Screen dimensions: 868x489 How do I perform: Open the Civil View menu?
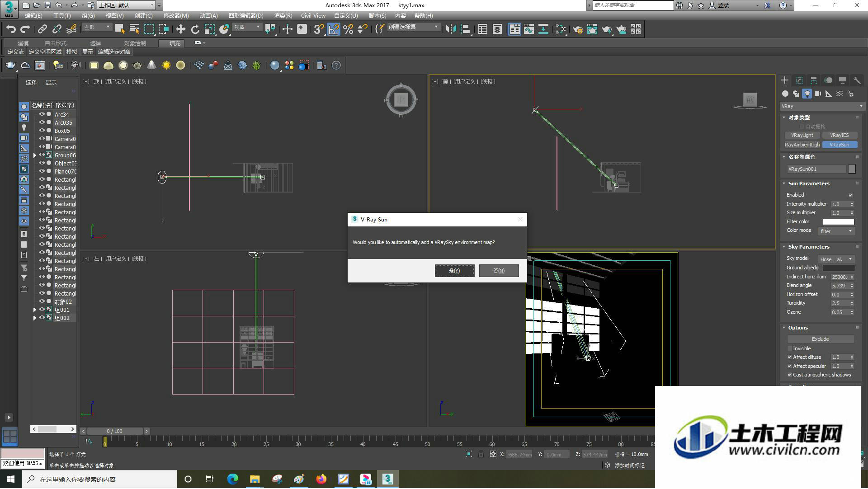tap(313, 16)
